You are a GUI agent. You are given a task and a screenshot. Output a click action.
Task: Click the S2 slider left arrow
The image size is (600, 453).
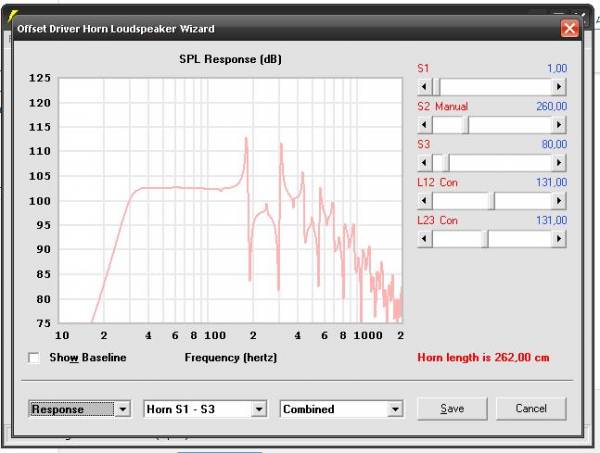coord(424,125)
